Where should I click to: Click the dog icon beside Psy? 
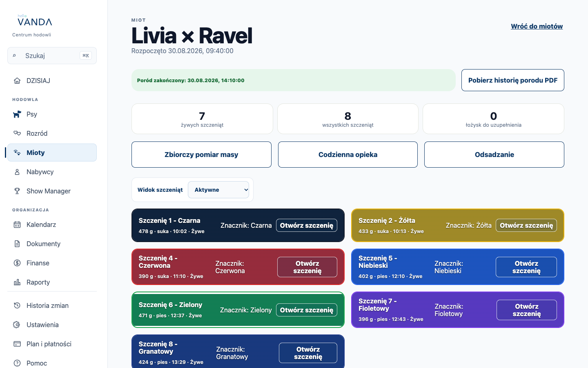pos(17,114)
